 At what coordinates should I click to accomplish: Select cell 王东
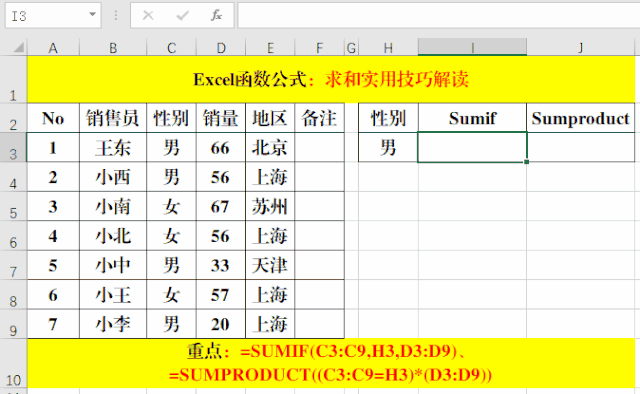tap(113, 147)
